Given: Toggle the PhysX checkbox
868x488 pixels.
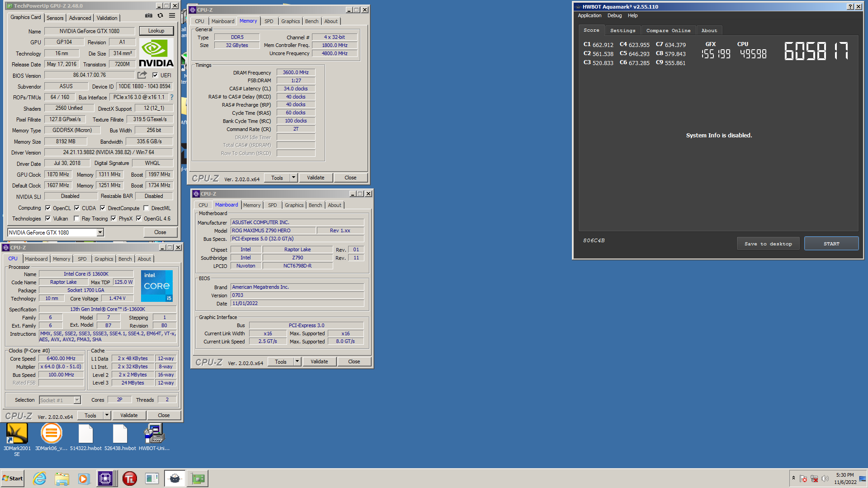Looking at the screenshot, I should [113, 219].
